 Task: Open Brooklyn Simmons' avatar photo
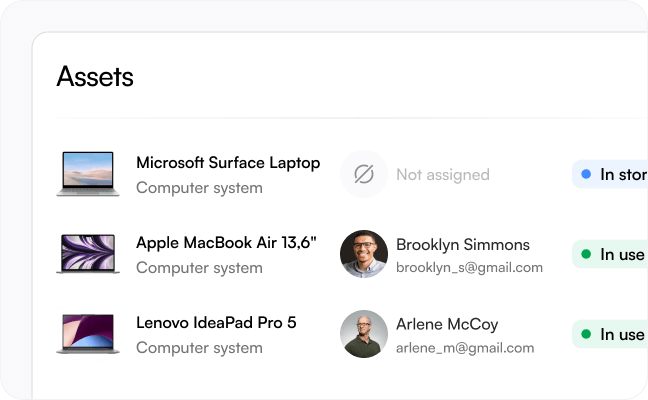364,254
